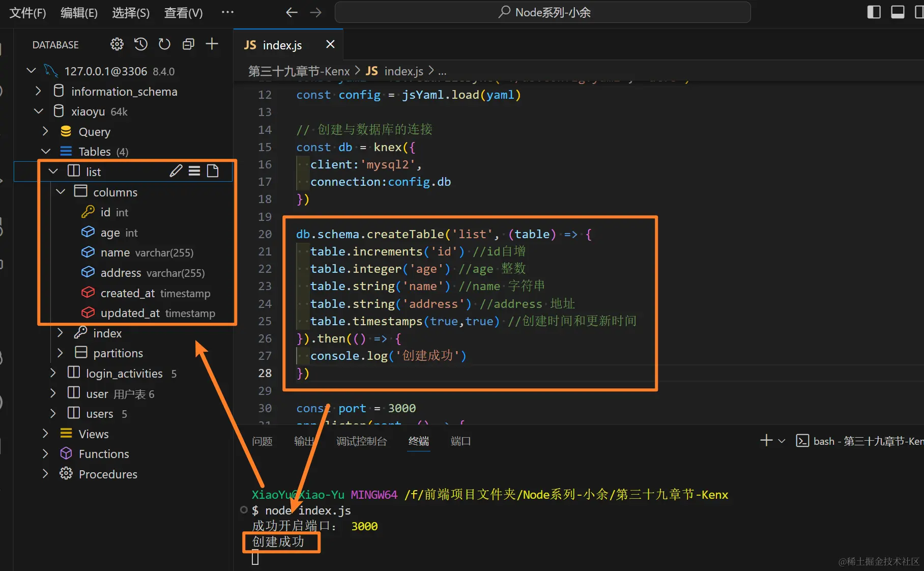Viewport: 924px width, 571px height.
Task: Expand the Views node
Action: click(x=45, y=434)
